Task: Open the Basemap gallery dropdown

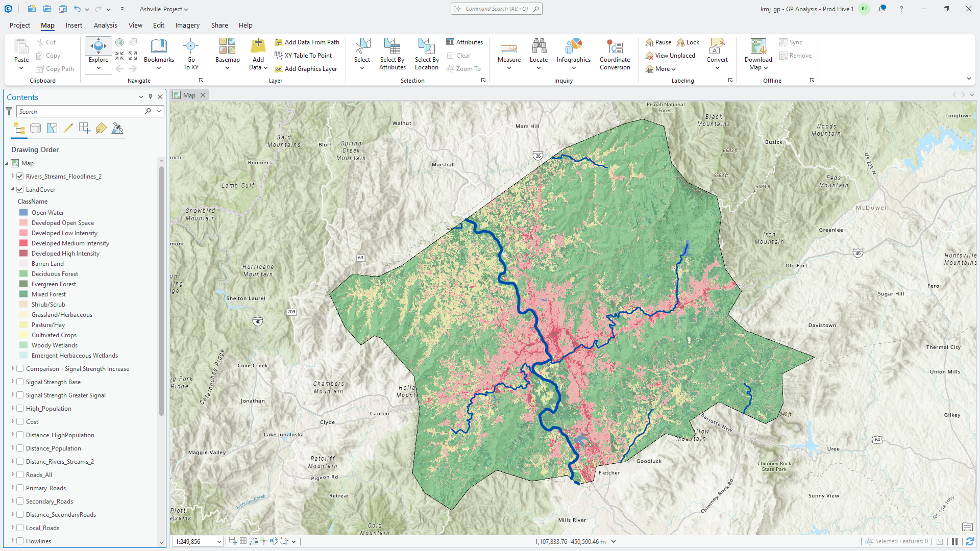Action: click(227, 67)
